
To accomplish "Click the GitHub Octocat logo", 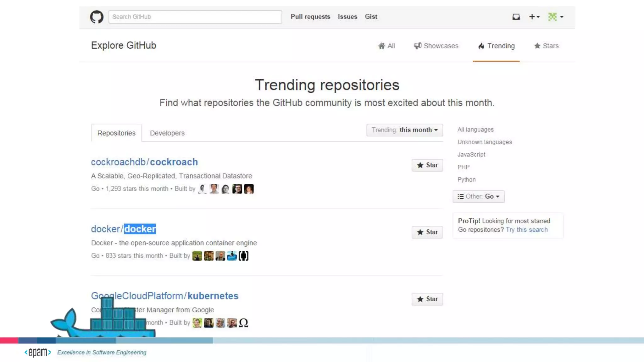I will 97,17.
